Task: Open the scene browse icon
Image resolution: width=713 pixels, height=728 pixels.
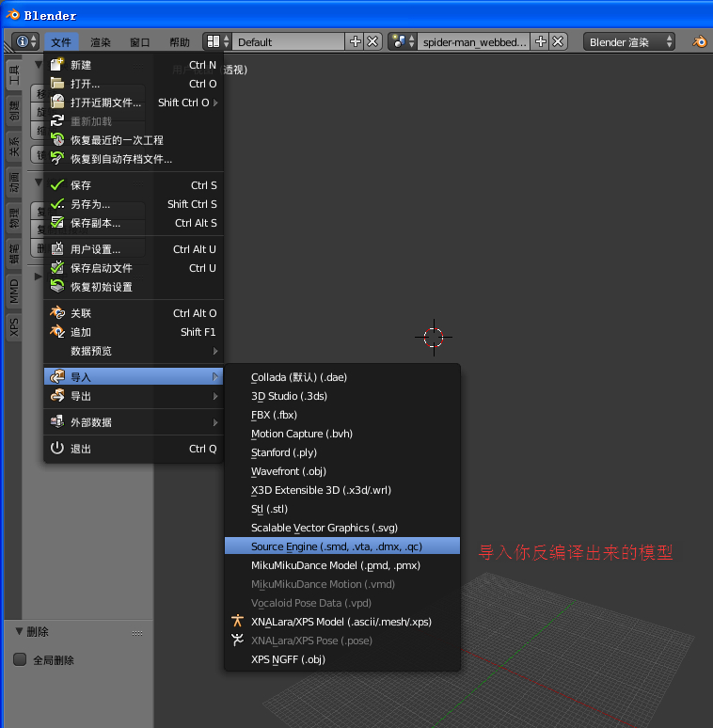Action: 403,41
